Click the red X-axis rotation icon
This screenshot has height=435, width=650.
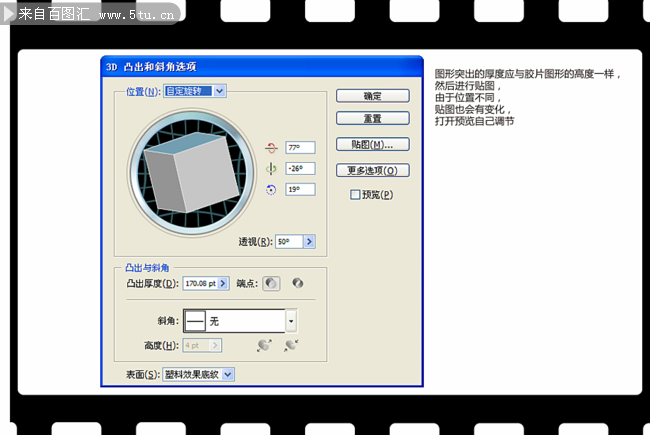pos(271,148)
